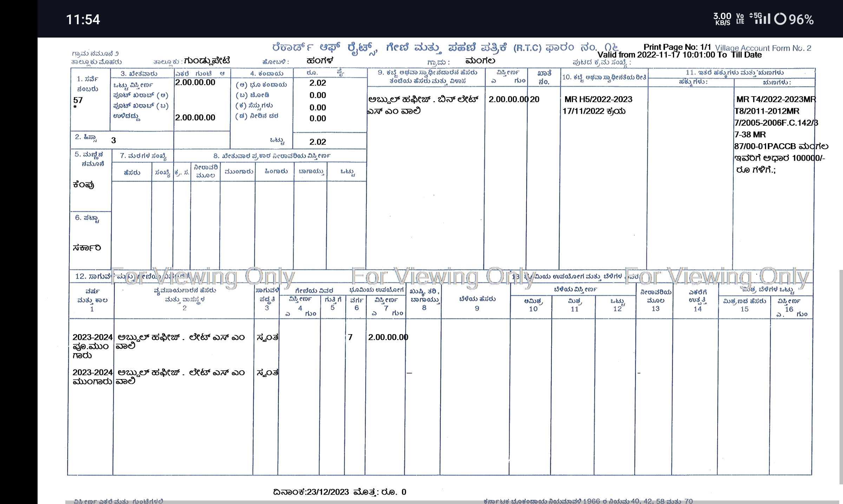This screenshot has width=843, height=504.
Task: Tap 'MR T4/2022-2023MR' liabilities entry
Action: (x=776, y=99)
